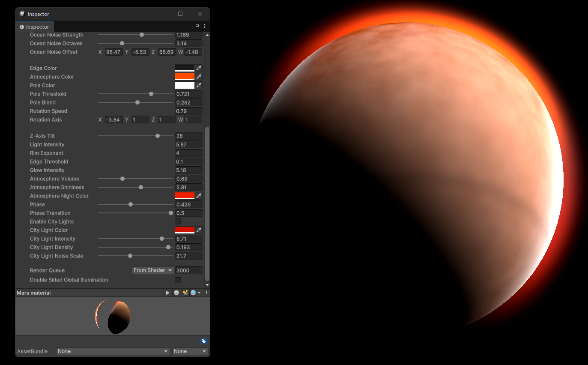Click the Unity logo in the title bar
Image resolution: width=588 pixels, height=365 pixels.
click(22, 14)
